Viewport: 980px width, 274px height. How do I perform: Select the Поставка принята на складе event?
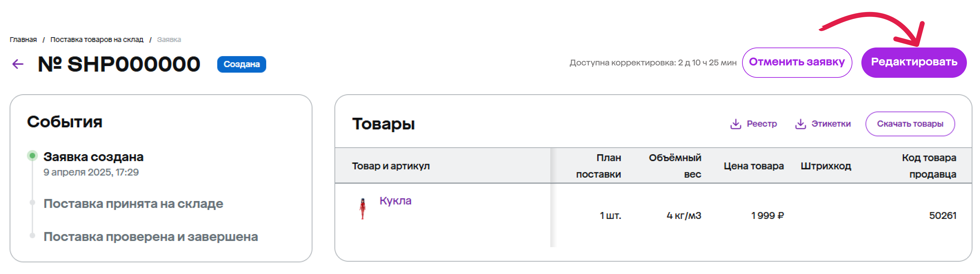pos(133,204)
